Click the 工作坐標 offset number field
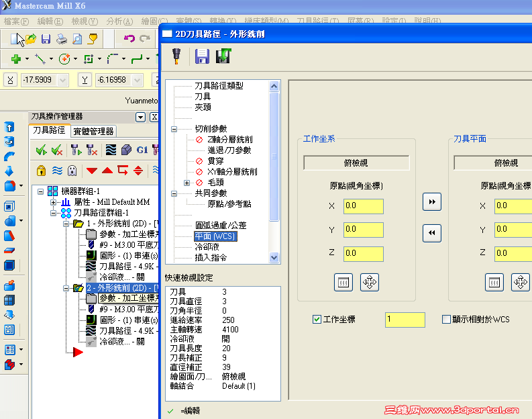Screen dimensions: 532x419 coord(405,320)
